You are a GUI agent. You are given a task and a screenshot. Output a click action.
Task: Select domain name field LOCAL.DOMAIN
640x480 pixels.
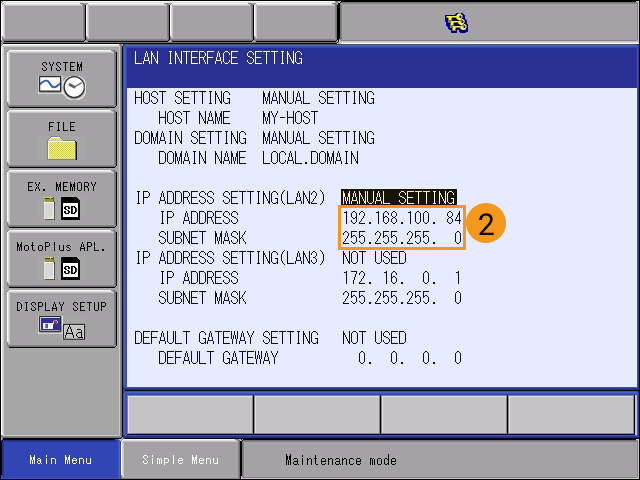pyautogui.click(x=310, y=158)
